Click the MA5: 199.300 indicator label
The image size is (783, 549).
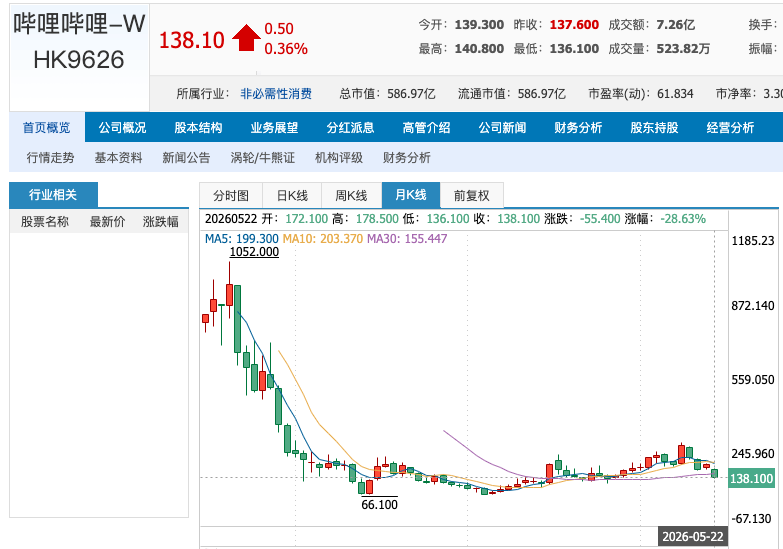click(242, 239)
